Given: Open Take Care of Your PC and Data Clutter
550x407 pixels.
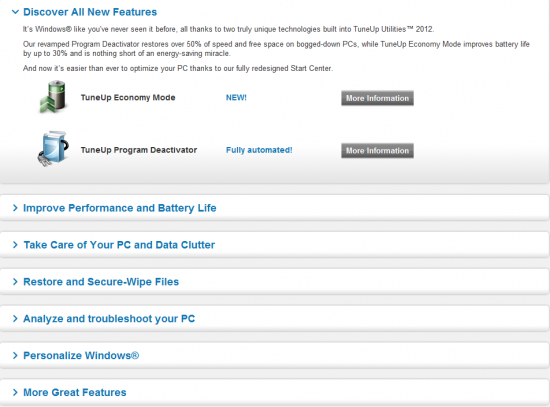Looking at the screenshot, I should click(119, 245).
